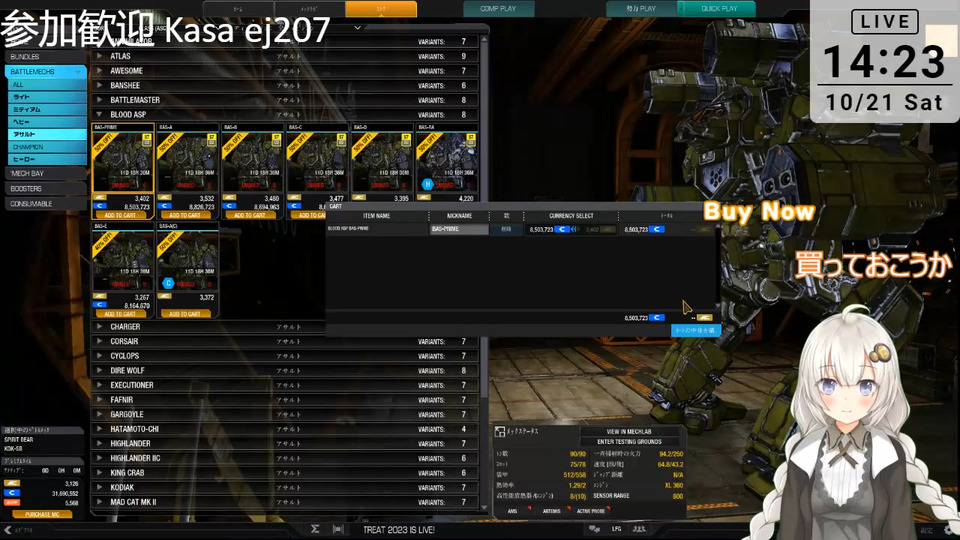The height and width of the screenshot is (540, 960).
Task: Expand the AWESOME chassis row
Action: 99,70
